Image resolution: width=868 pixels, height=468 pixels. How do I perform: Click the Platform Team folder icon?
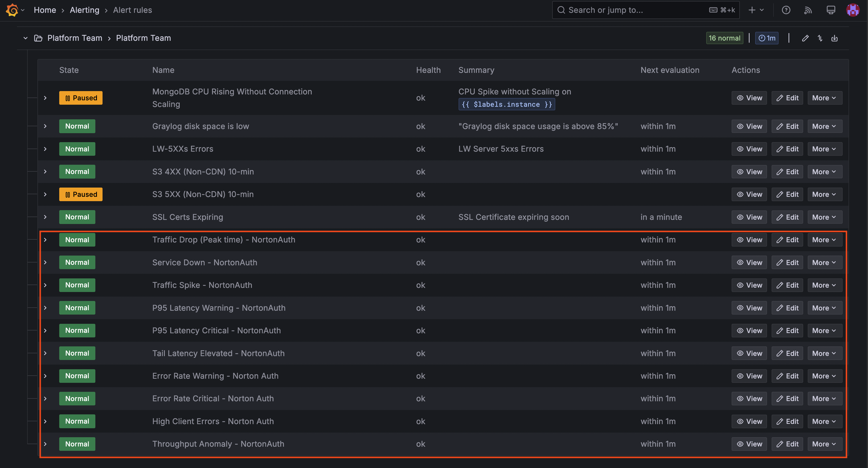[x=38, y=38]
